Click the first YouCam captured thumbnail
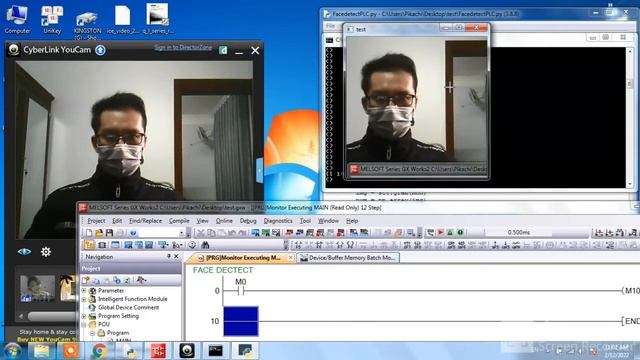Viewport: 640px width, 360px height. pyautogui.click(x=37, y=288)
